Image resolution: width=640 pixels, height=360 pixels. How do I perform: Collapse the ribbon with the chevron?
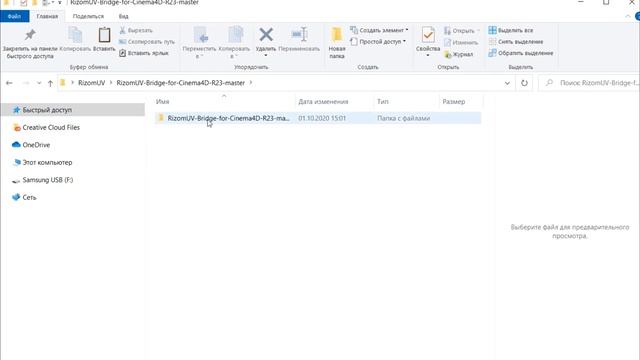point(627,16)
